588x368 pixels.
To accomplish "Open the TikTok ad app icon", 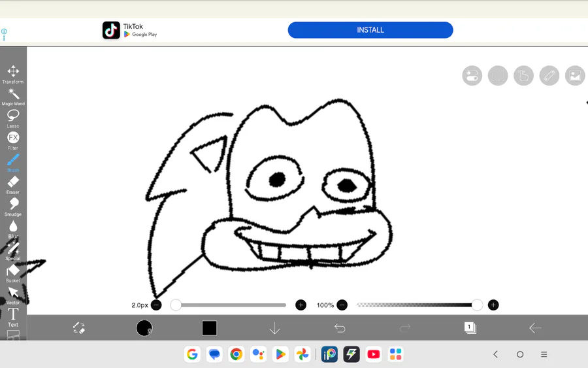I will pyautogui.click(x=111, y=30).
